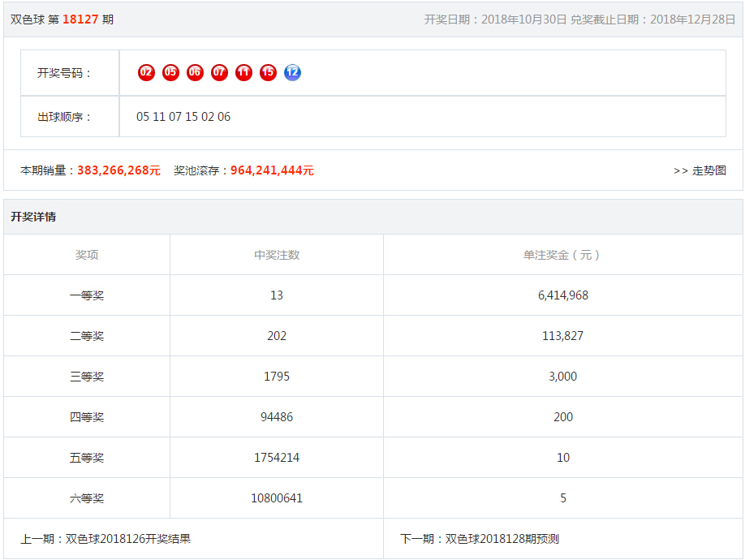
Task: Select the 一等奖 row label
Action: 87,295
